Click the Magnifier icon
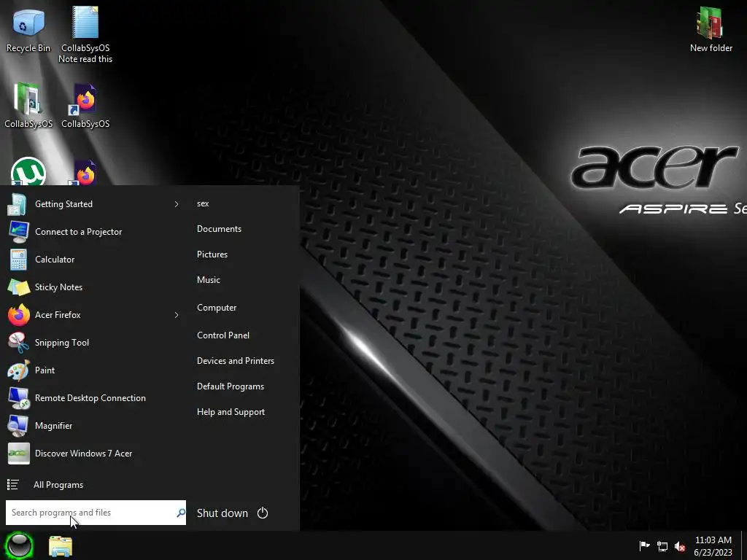 tap(18, 426)
